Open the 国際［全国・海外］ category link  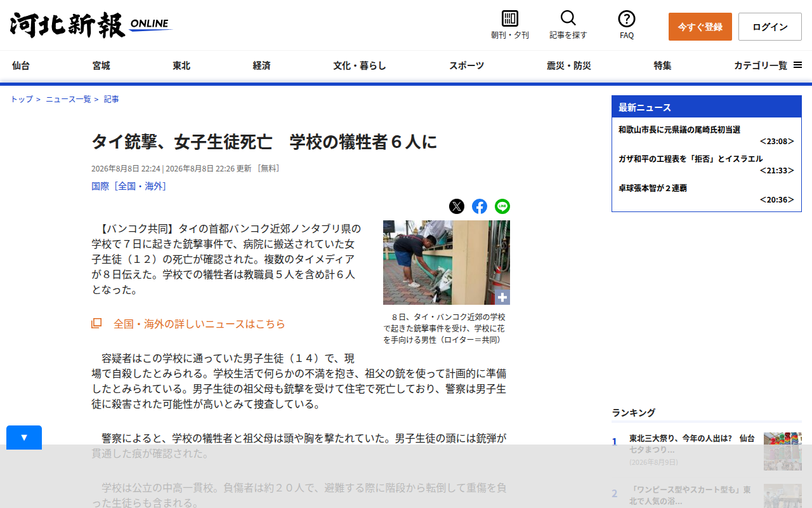tap(129, 186)
